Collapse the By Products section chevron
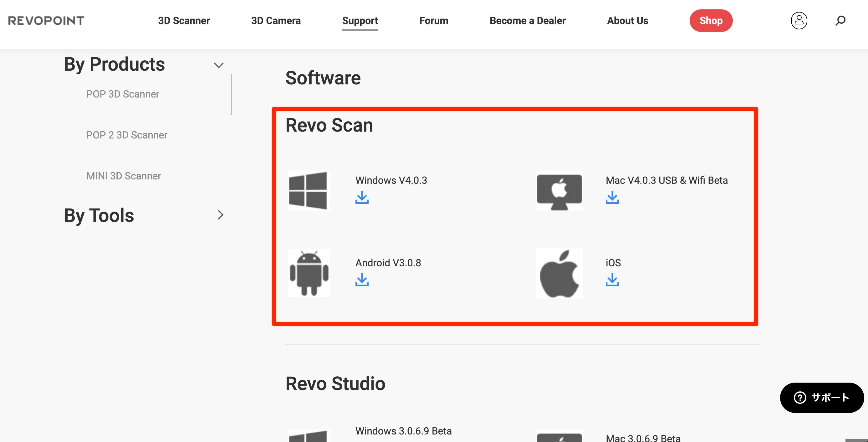The width and height of the screenshot is (868, 442). (219, 65)
